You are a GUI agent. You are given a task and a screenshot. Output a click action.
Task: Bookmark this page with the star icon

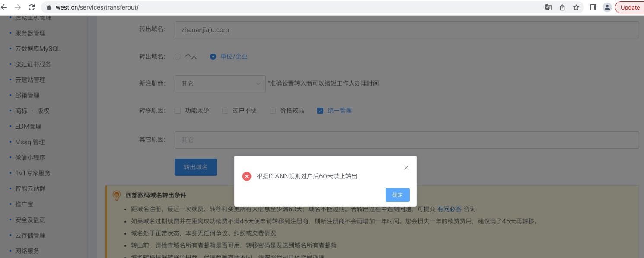(x=576, y=7)
